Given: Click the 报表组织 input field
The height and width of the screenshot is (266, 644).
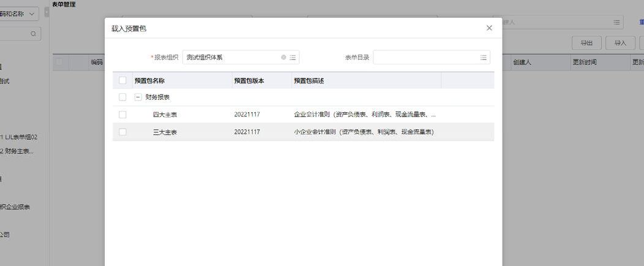Looking at the screenshot, I should (x=241, y=58).
